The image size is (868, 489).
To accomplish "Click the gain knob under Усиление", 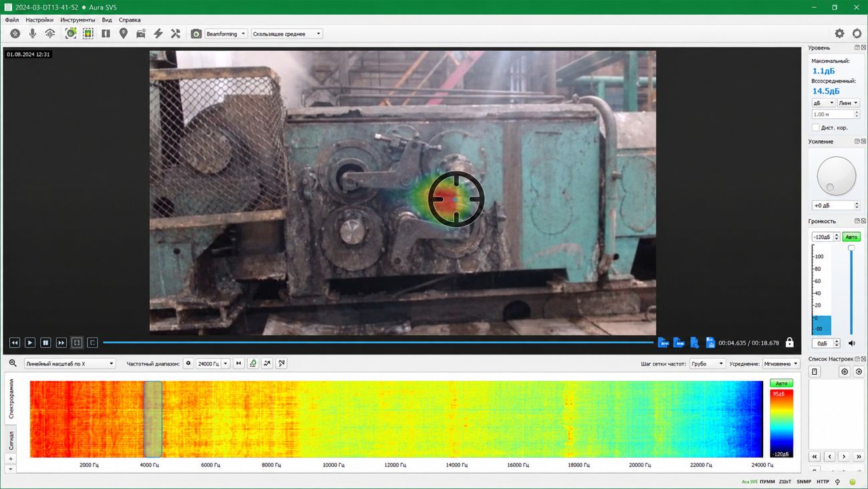I will 836,176.
